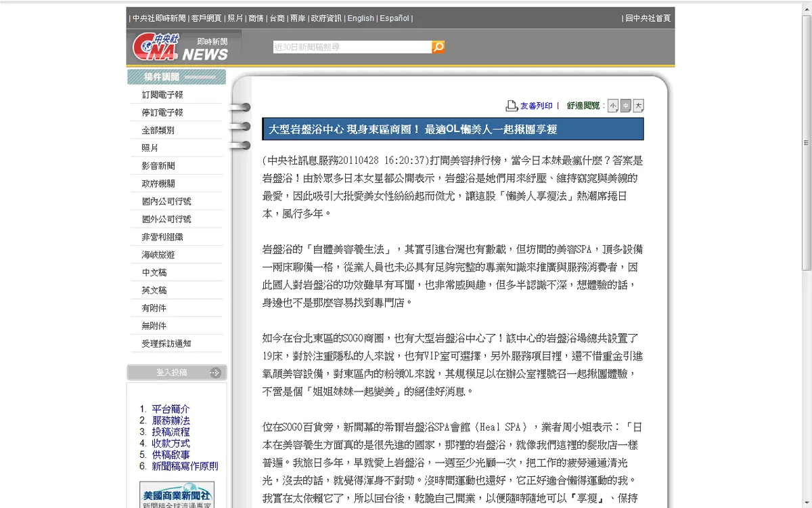Click the orange search magnifier button
The image size is (812, 508).
coord(438,47)
